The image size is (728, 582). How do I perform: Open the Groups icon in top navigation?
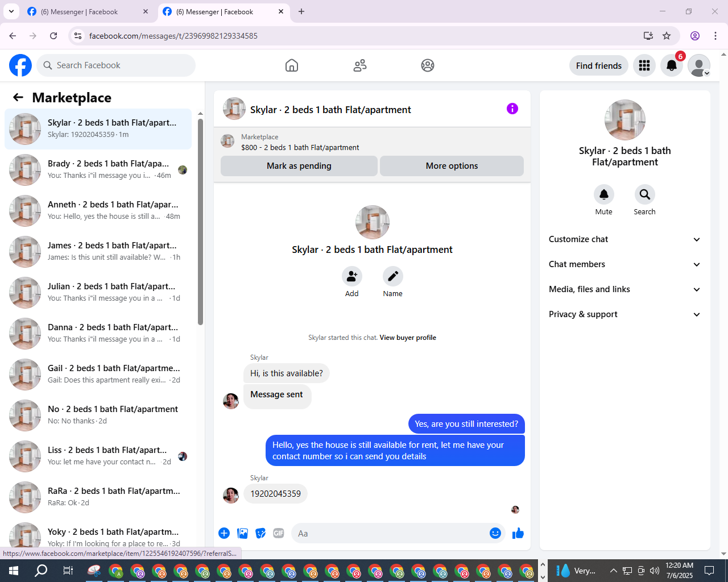428,65
